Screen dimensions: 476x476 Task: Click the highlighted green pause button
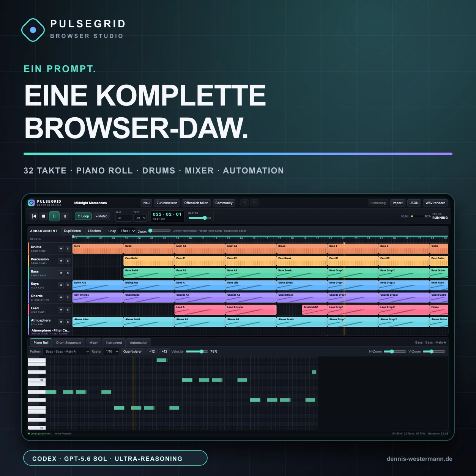pos(54,216)
